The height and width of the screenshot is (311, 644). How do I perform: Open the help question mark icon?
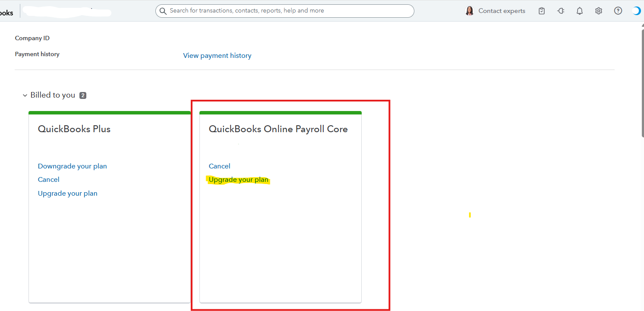(x=618, y=11)
